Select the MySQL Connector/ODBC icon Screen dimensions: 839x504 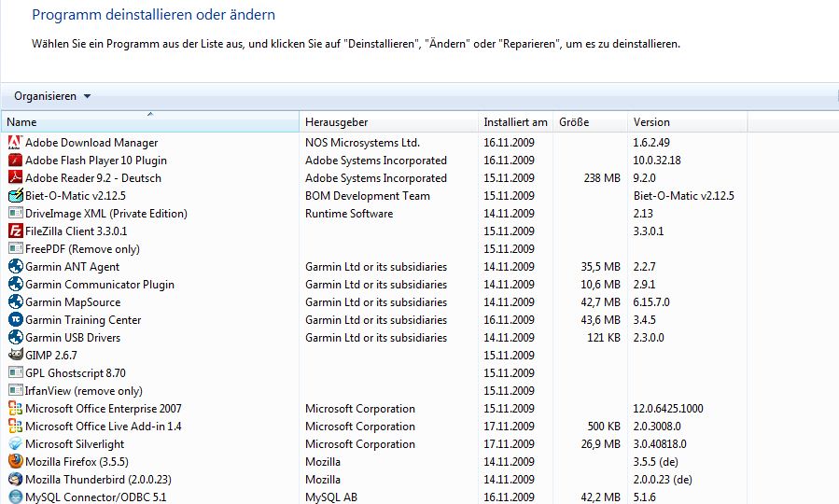pyautogui.click(x=15, y=497)
